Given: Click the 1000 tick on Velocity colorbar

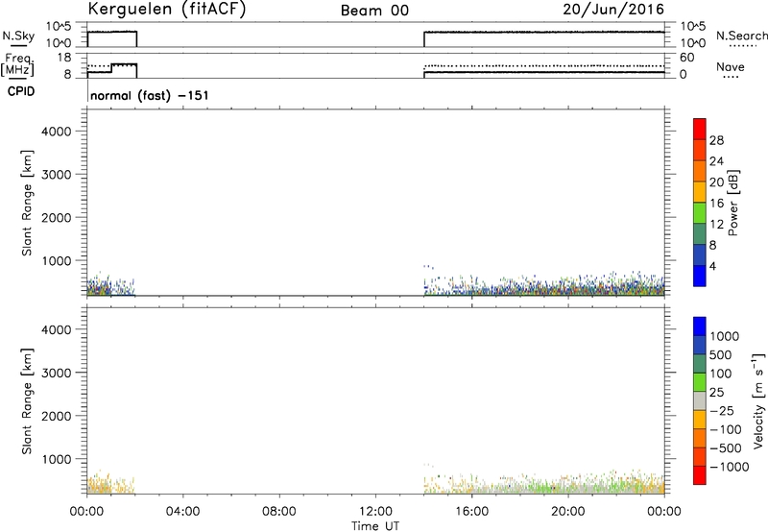Looking at the screenshot, I should click(725, 336).
